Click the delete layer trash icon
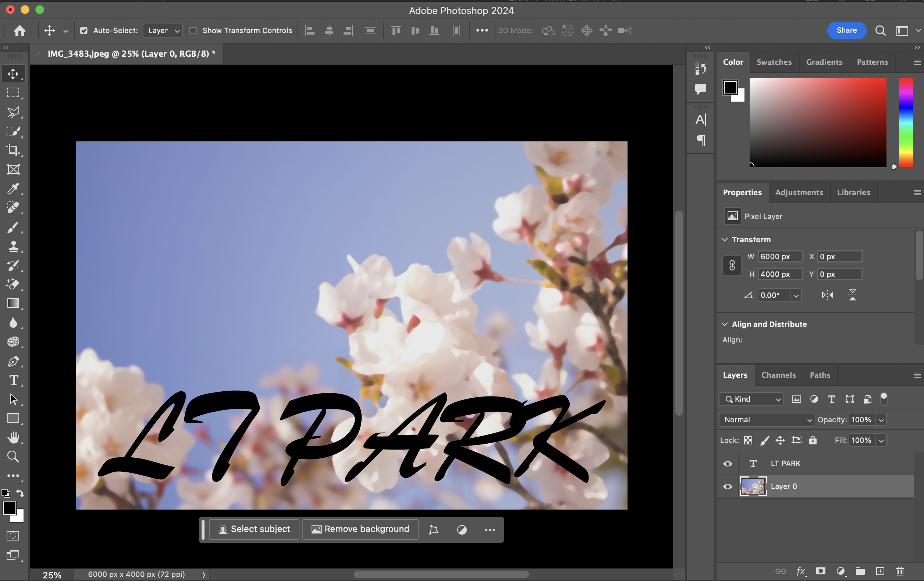The height and width of the screenshot is (581, 924). click(900, 571)
